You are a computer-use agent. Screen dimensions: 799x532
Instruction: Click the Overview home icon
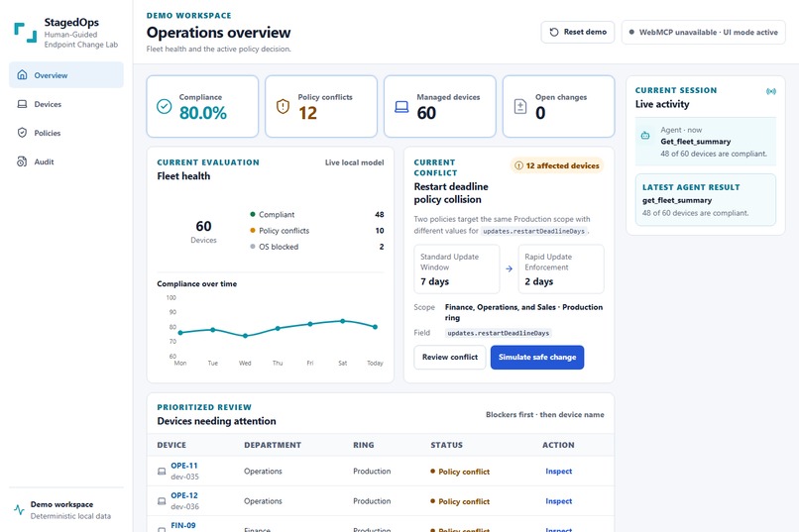click(x=22, y=75)
